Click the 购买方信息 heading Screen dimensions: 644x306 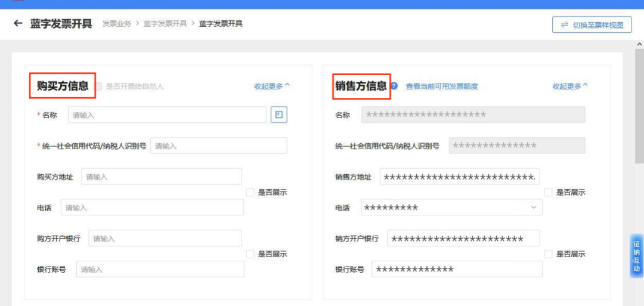[63, 86]
